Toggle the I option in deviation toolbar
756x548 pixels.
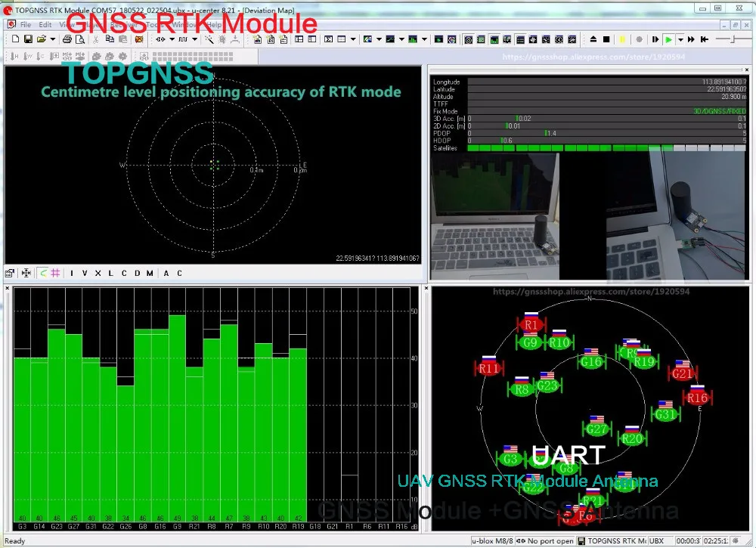coord(72,274)
